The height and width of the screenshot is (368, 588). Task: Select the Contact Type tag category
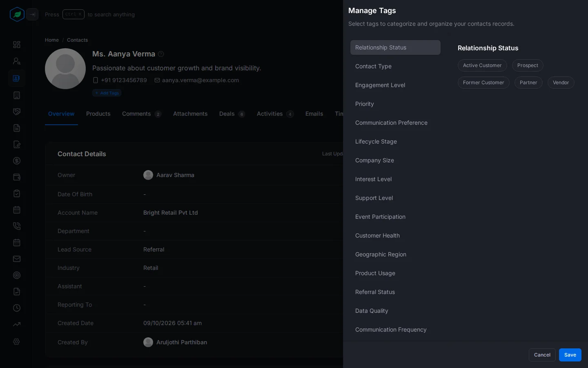point(395,66)
